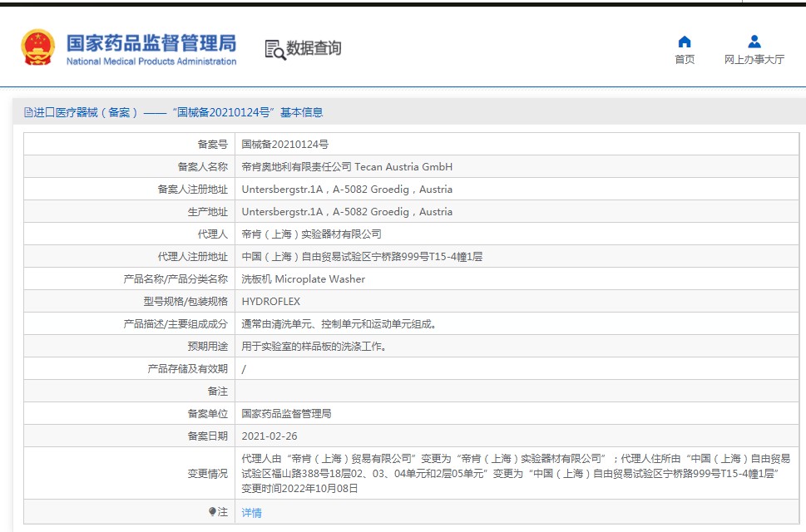Open 网上办事大厅 user icon
This screenshot has height=532, width=806.
click(x=754, y=41)
